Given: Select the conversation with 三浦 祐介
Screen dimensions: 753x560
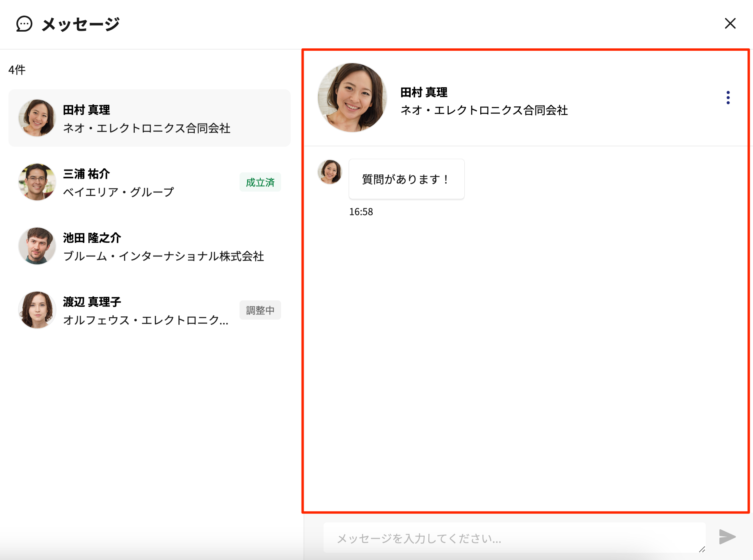Looking at the screenshot, I should tap(148, 182).
